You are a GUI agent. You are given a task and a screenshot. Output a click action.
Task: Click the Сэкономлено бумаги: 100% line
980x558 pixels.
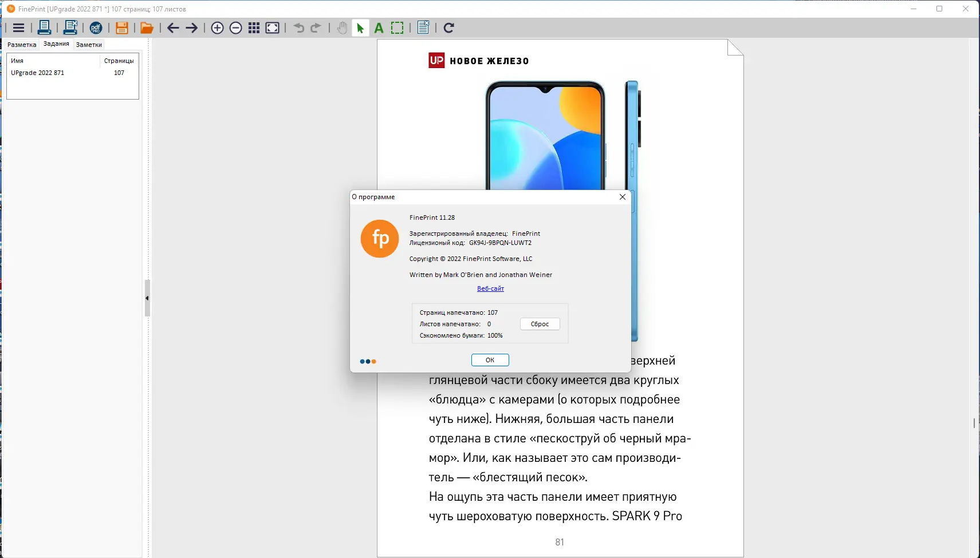(461, 335)
